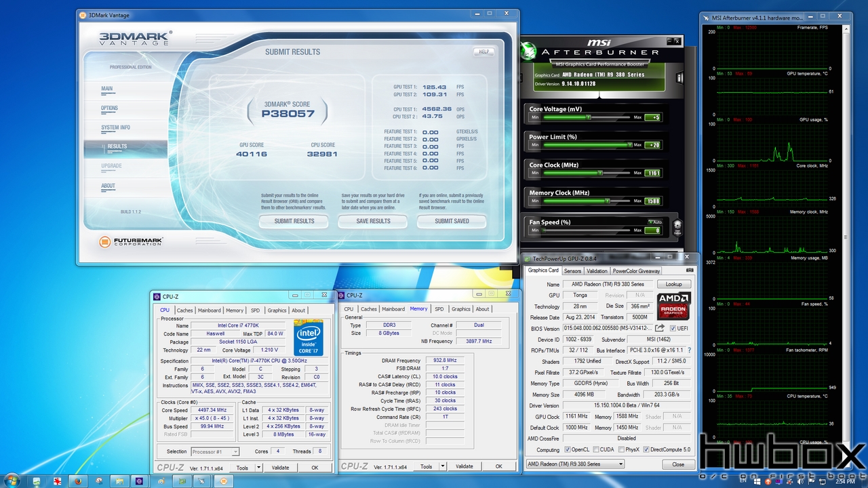Viewport: 868px width, 488px height.
Task: Open Mainboard tab in left CPU-Z window
Action: [209, 310]
